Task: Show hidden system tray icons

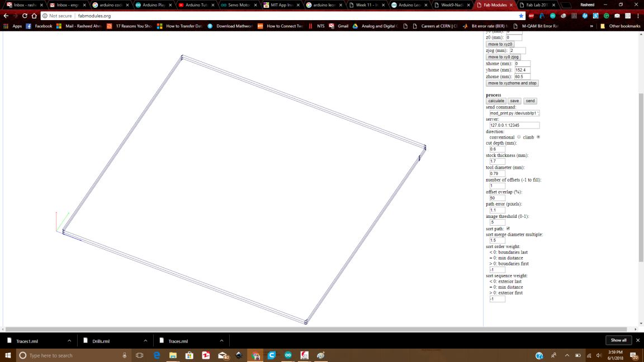Action: [x=567, y=355]
